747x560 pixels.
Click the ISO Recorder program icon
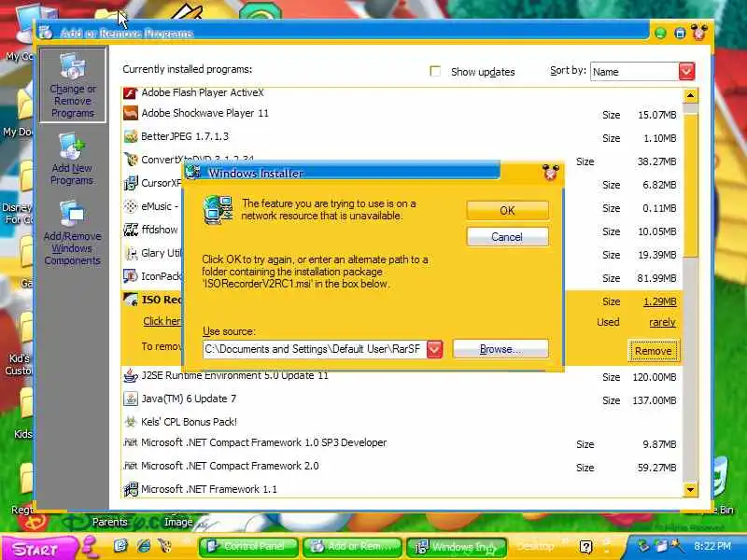pyautogui.click(x=131, y=300)
